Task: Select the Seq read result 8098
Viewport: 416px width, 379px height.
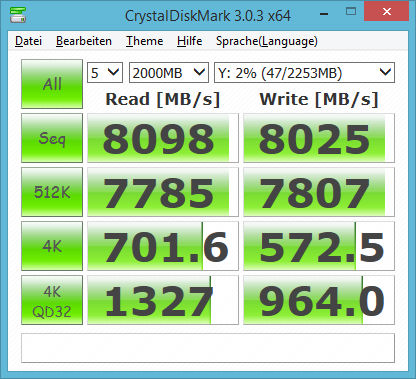Action: click(x=163, y=138)
